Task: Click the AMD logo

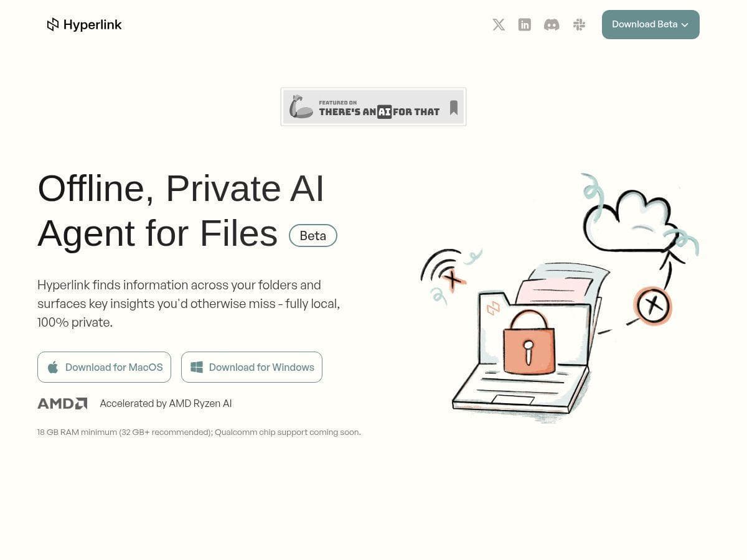Action: tap(62, 403)
